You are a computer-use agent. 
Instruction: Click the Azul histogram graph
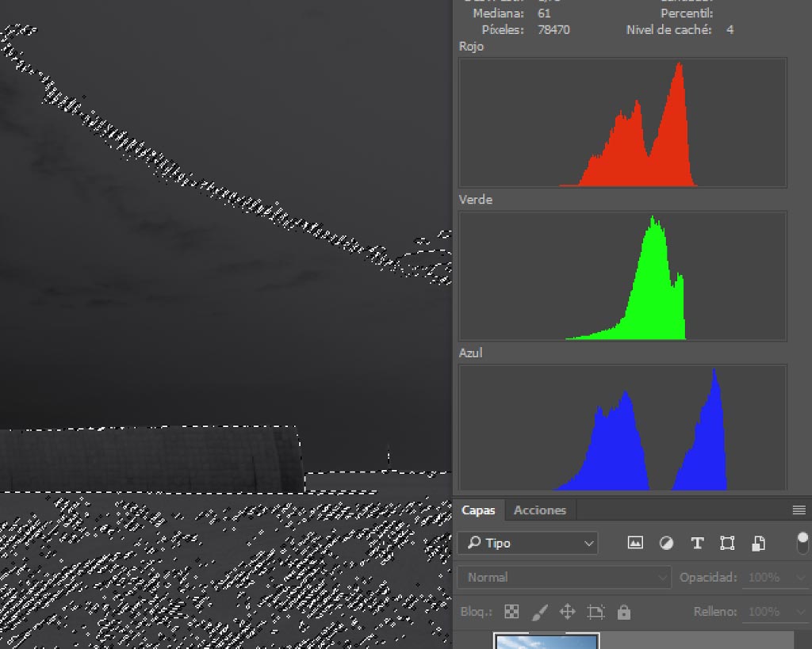(622, 427)
